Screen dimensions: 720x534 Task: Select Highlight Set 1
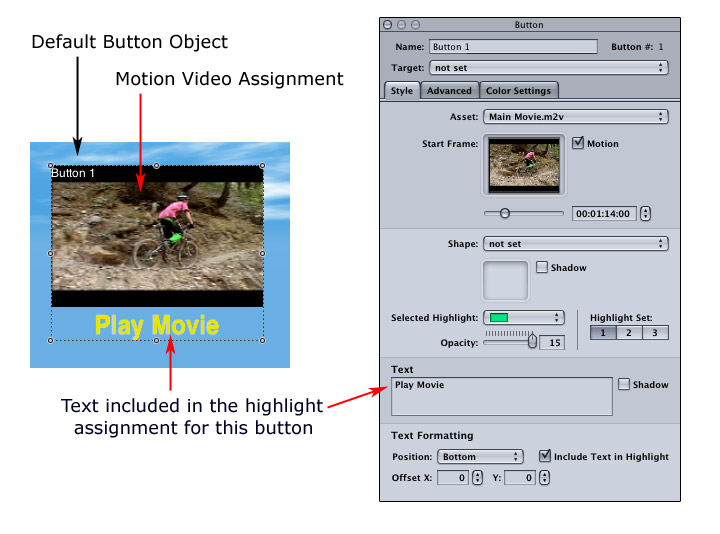point(603,333)
